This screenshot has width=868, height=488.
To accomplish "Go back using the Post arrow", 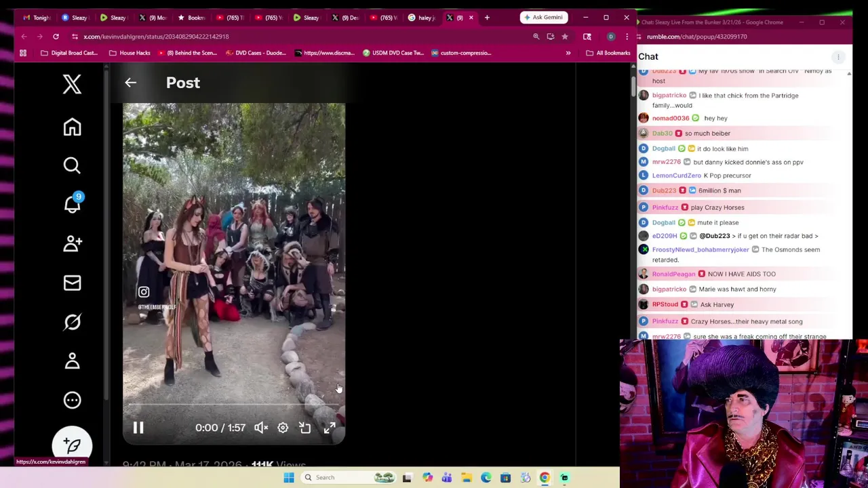I will [130, 83].
